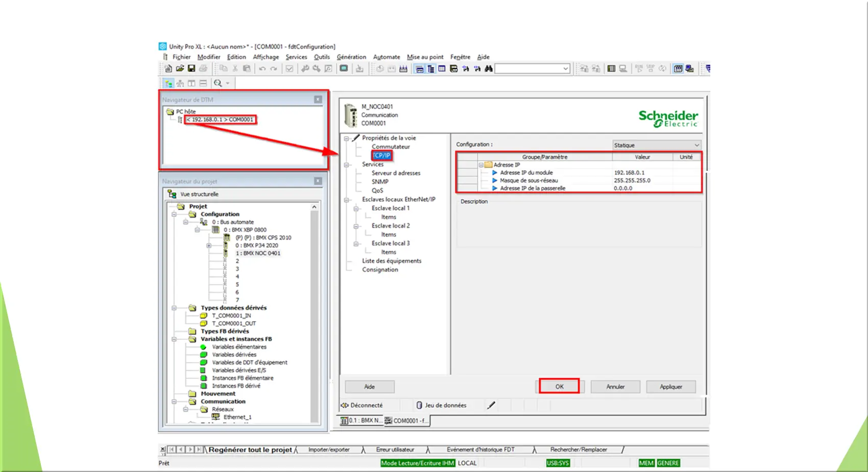Click the transfer project download icon
868x472 pixels.
(x=360, y=68)
